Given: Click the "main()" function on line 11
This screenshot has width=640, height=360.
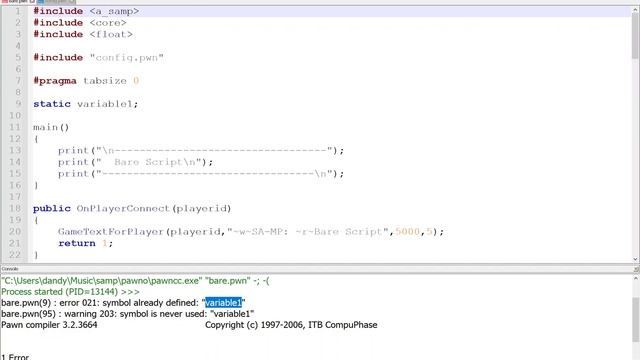Looking at the screenshot, I should [51, 127].
